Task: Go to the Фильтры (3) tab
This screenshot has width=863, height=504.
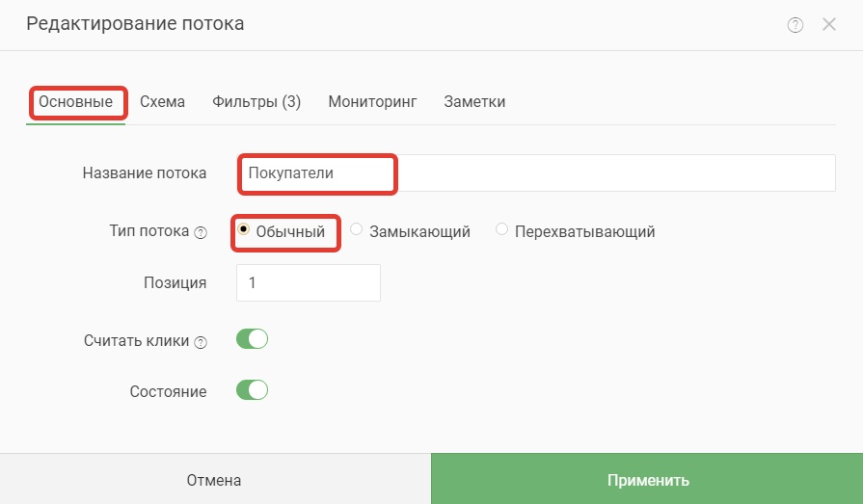Action: click(256, 102)
